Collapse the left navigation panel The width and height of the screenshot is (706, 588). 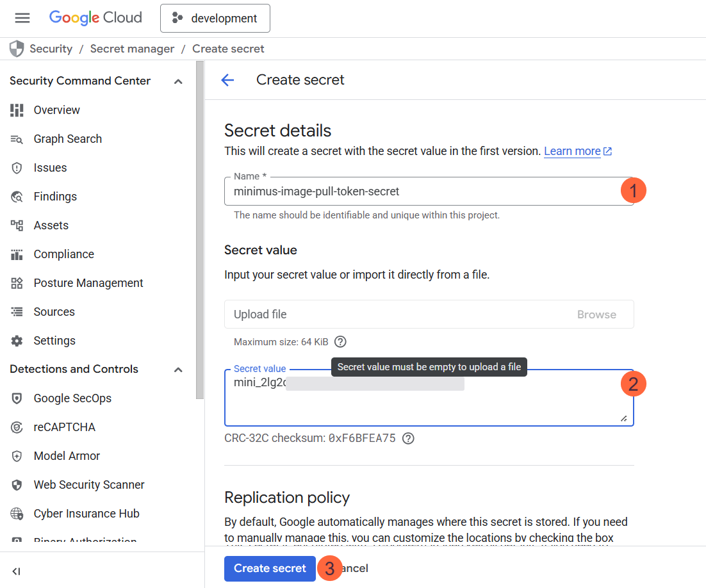pyautogui.click(x=16, y=571)
